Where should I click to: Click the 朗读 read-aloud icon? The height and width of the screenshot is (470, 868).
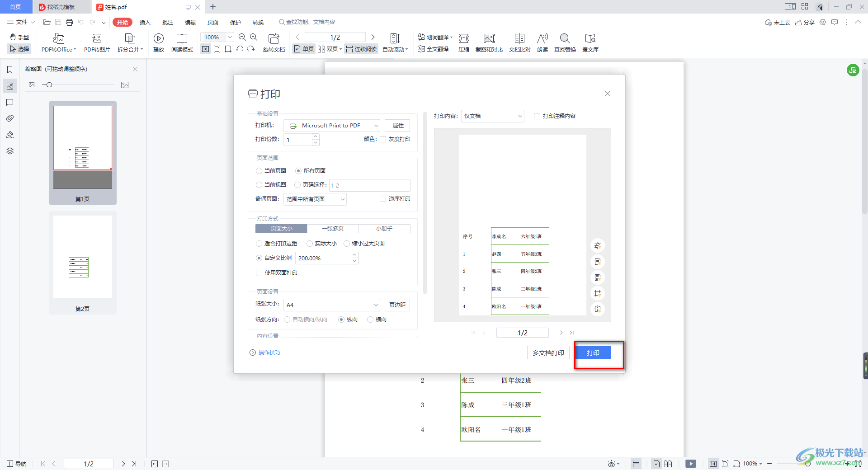pos(542,38)
